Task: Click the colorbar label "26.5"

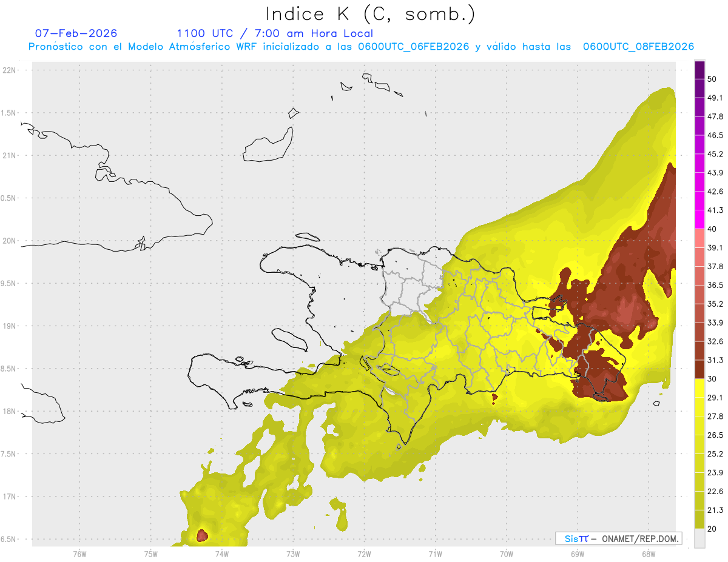Action: [x=715, y=435]
